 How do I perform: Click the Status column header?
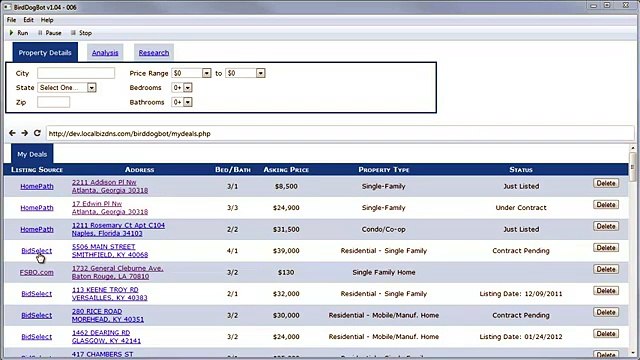[x=521, y=169]
